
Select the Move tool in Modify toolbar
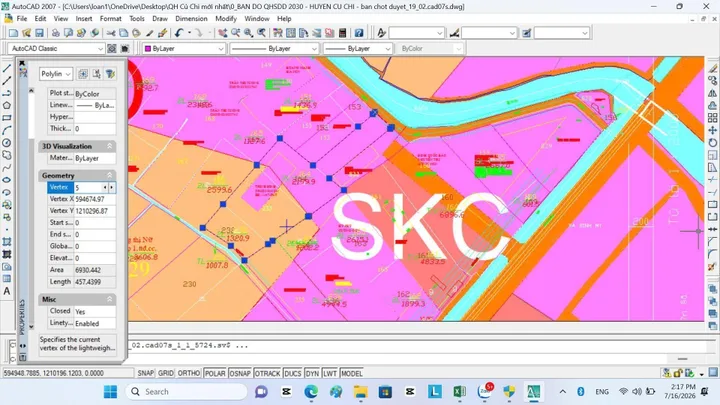(712, 130)
